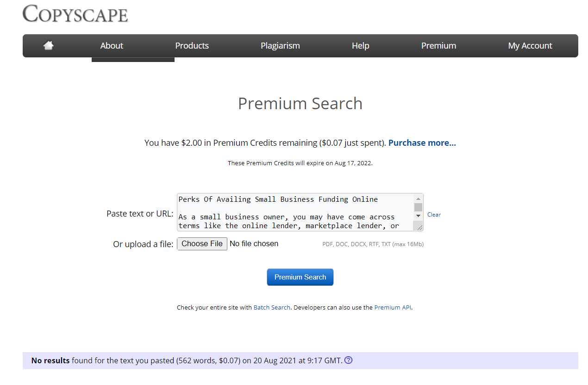
Task: Click the 'Paste text or URL:' label
Action: click(140, 214)
